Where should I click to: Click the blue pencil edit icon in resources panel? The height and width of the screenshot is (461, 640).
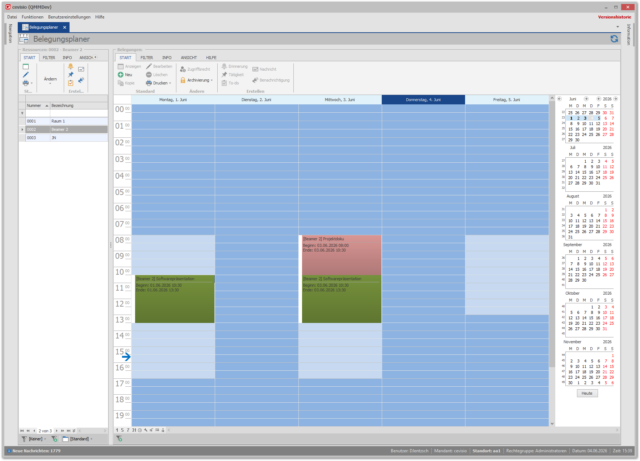click(26, 75)
